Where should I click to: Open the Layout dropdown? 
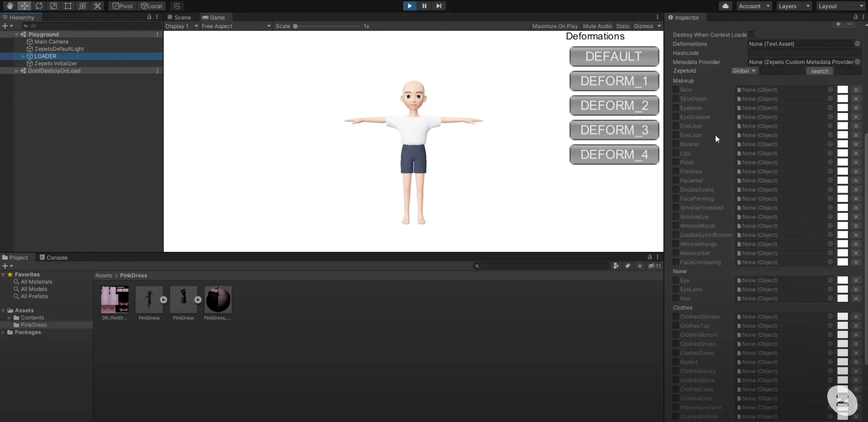840,6
